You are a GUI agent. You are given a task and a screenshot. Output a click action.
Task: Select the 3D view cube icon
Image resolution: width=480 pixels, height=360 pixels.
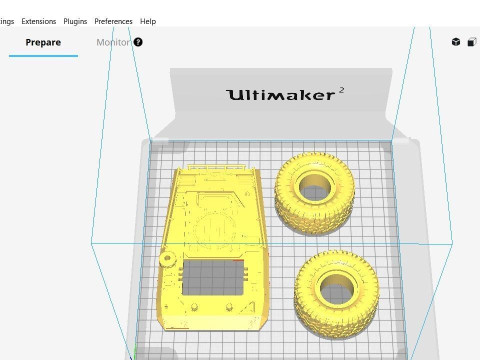(x=456, y=42)
